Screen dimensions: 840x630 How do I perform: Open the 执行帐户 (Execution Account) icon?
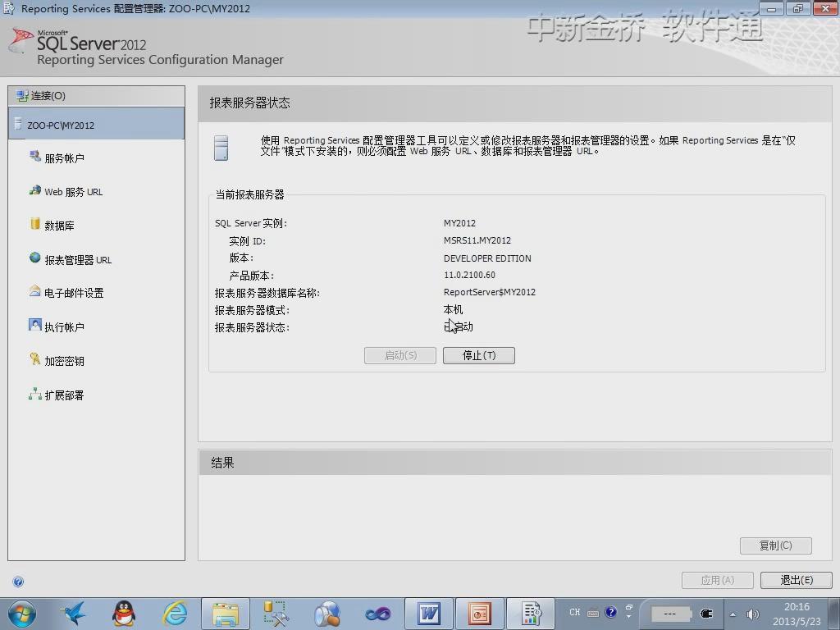pyautogui.click(x=35, y=325)
